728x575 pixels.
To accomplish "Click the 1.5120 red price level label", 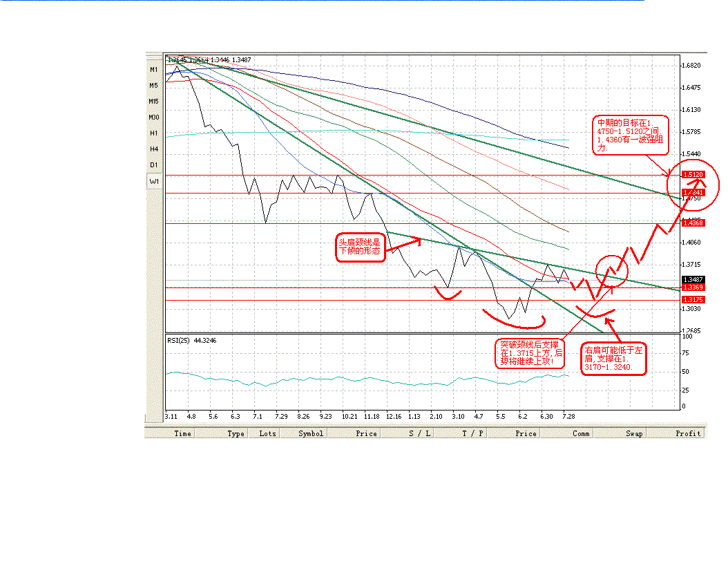I will pos(693,175).
